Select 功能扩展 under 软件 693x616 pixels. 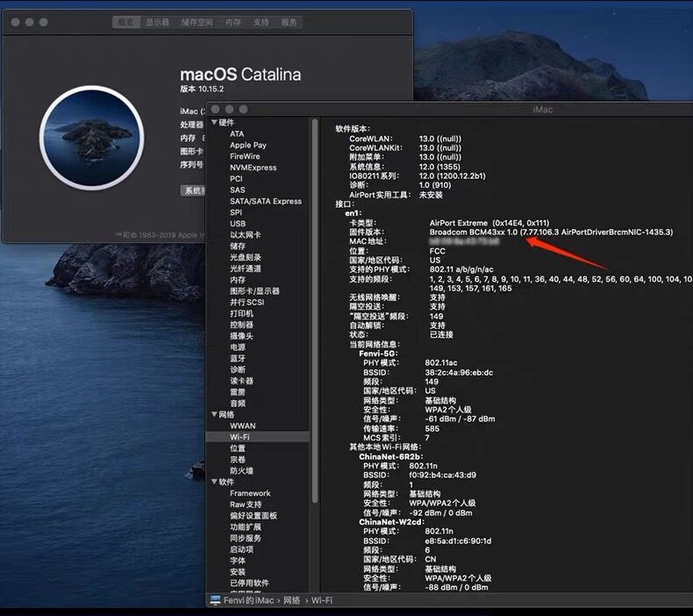[x=246, y=527]
